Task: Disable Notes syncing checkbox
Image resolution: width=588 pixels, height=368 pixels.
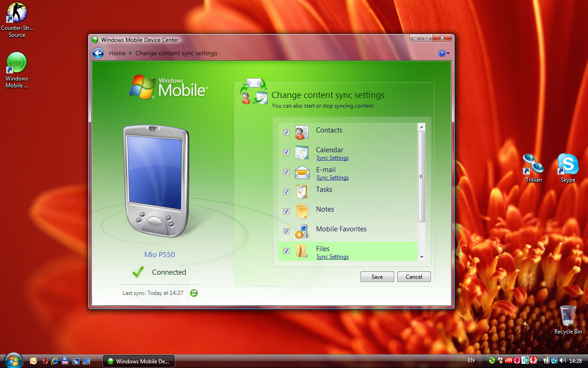Action: coord(286,211)
